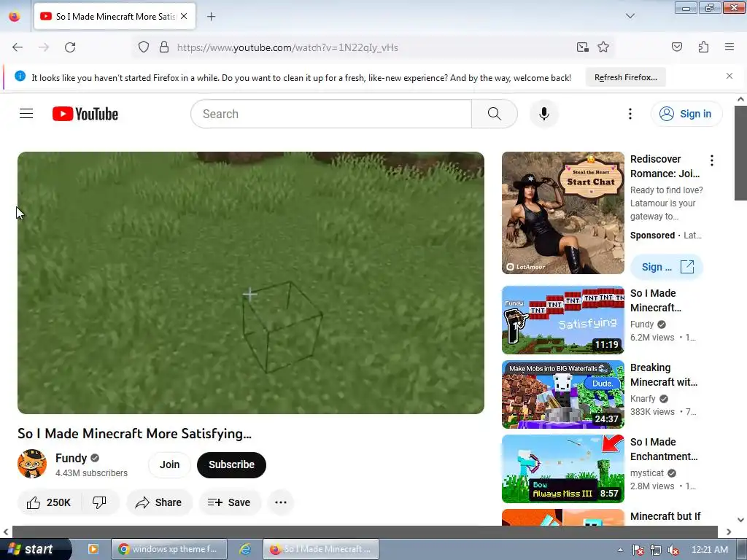Open Internet Explorer taskbar icon
The image size is (747, 560).
click(x=245, y=549)
